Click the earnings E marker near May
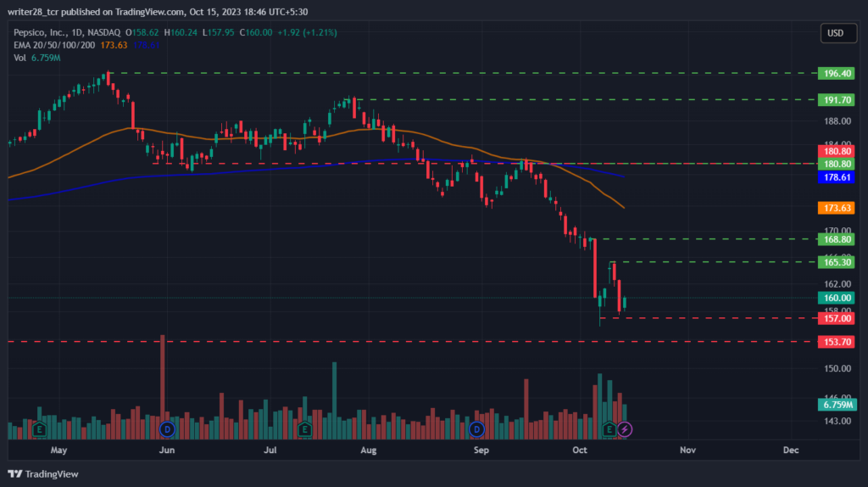 coord(39,429)
